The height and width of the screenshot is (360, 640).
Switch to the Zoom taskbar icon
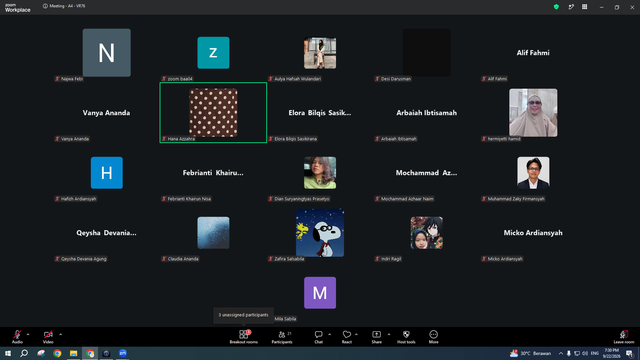click(x=123, y=353)
